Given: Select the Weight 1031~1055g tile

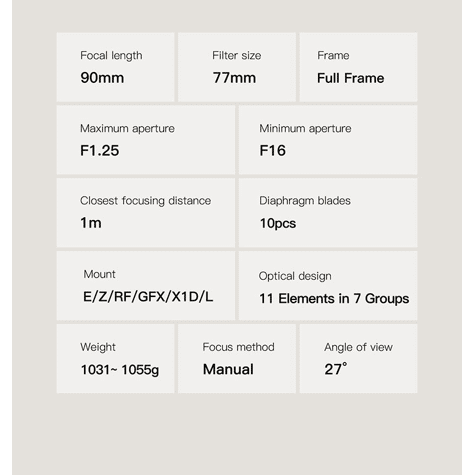Looking at the screenshot, I should [x=115, y=359].
